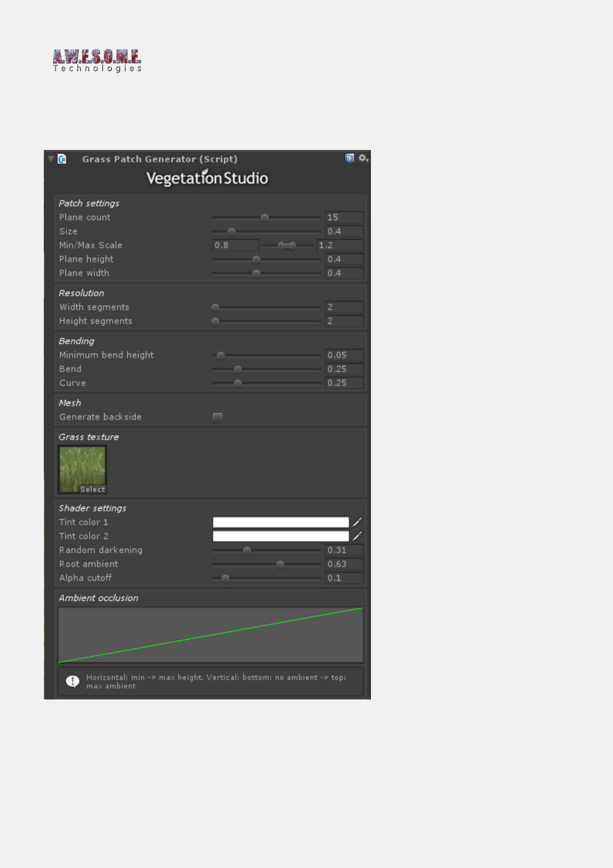This screenshot has height=868, width=613.
Task: Click the Plane width value field
Action: click(344, 273)
